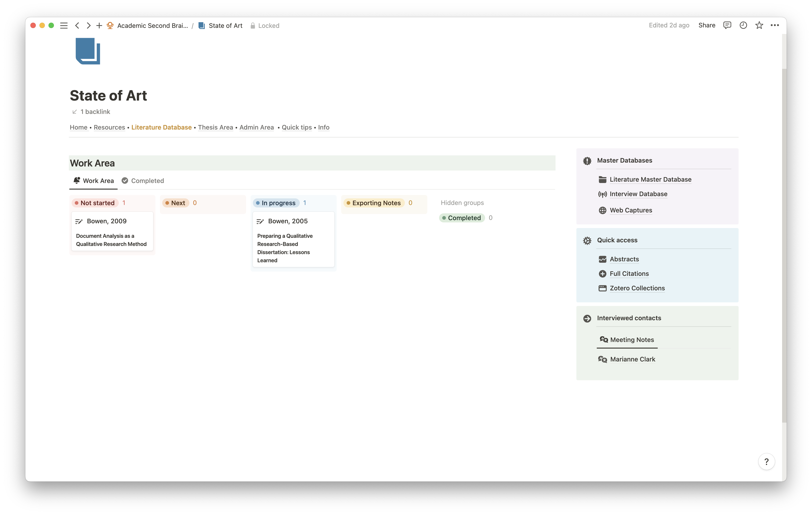Open the comments icon

pos(727,25)
